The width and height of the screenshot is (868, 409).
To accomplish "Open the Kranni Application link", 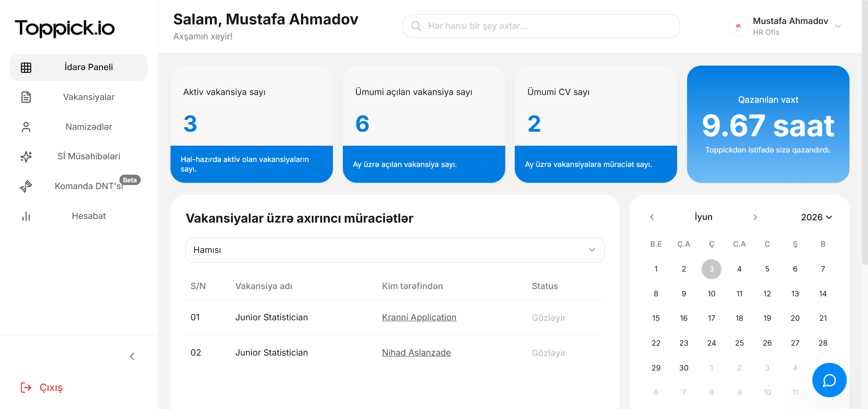I will (x=419, y=318).
